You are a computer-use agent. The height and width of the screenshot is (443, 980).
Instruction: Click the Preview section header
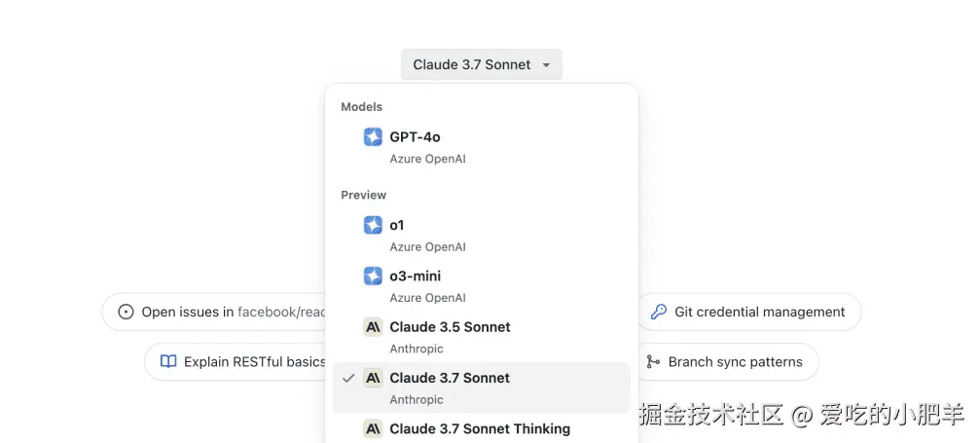coord(364,196)
